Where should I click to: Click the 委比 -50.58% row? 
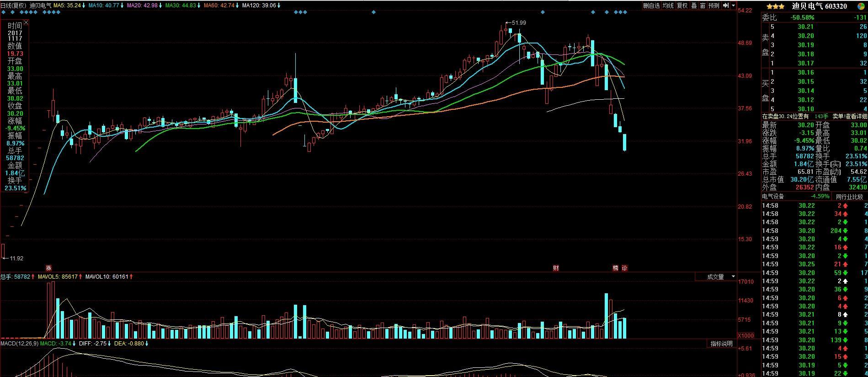(814, 17)
